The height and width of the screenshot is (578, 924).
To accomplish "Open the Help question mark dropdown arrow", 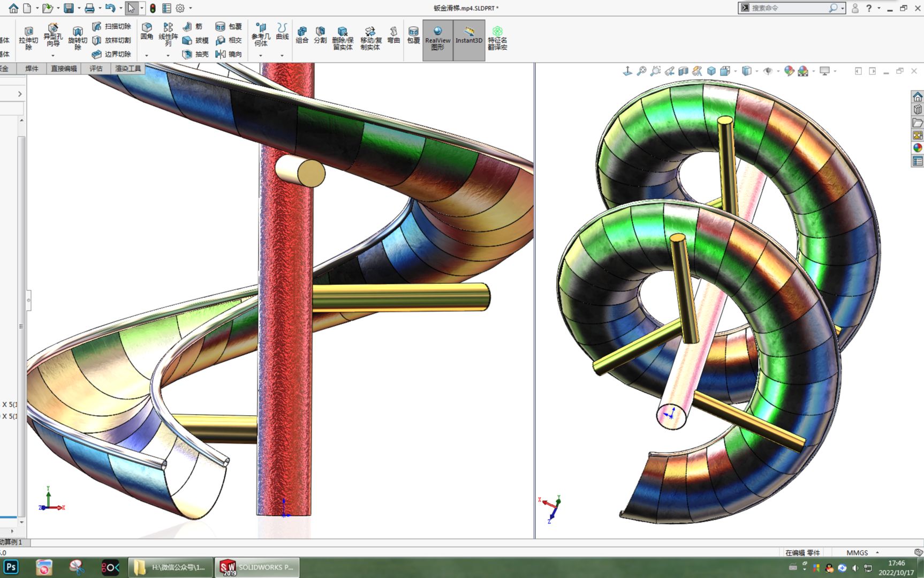I will [878, 8].
